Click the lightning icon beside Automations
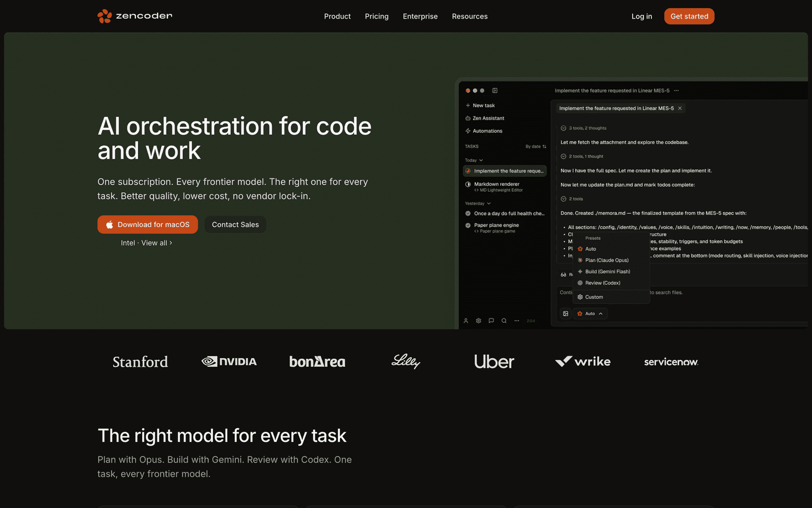Screen dimensions: 812x508 (x=468, y=131)
